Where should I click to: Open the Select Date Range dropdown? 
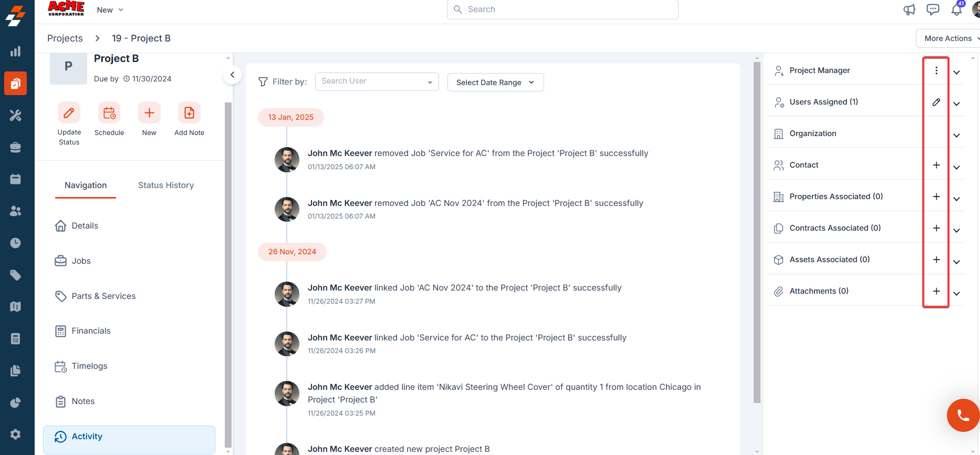495,82
